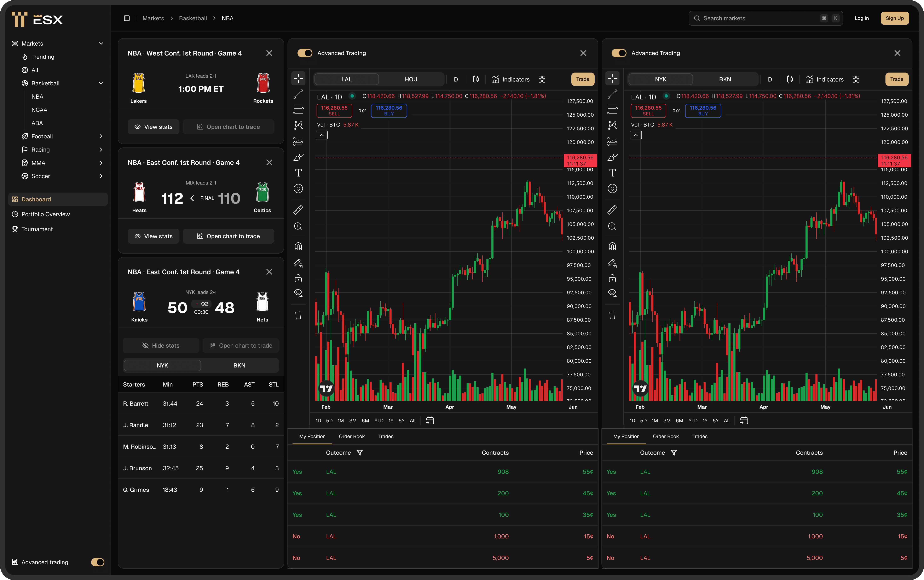
Task: Collapse the Basketball sidebar section
Action: coord(101,83)
